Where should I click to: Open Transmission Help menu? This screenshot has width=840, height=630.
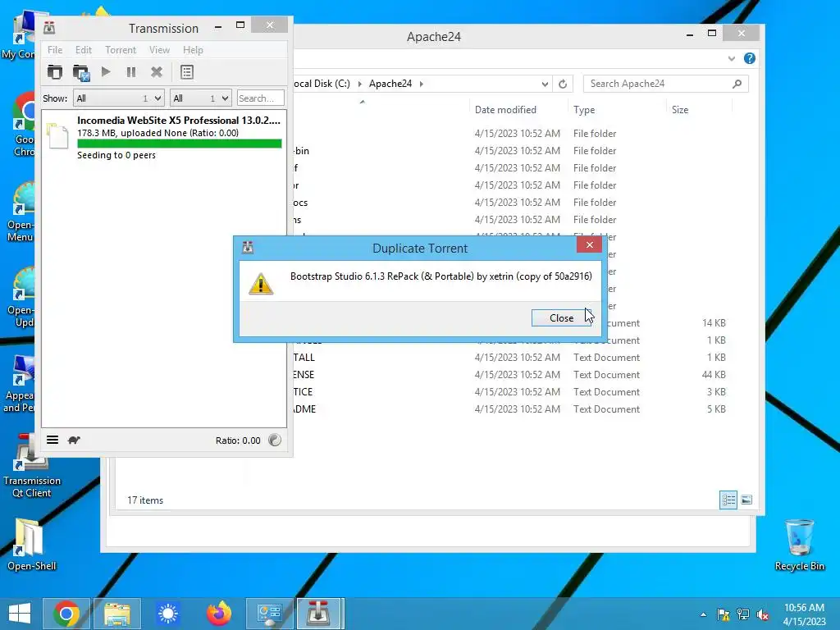[x=193, y=50]
